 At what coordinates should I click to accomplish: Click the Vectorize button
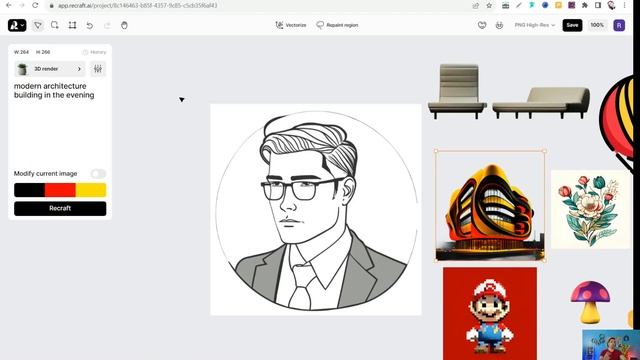pyautogui.click(x=291, y=25)
